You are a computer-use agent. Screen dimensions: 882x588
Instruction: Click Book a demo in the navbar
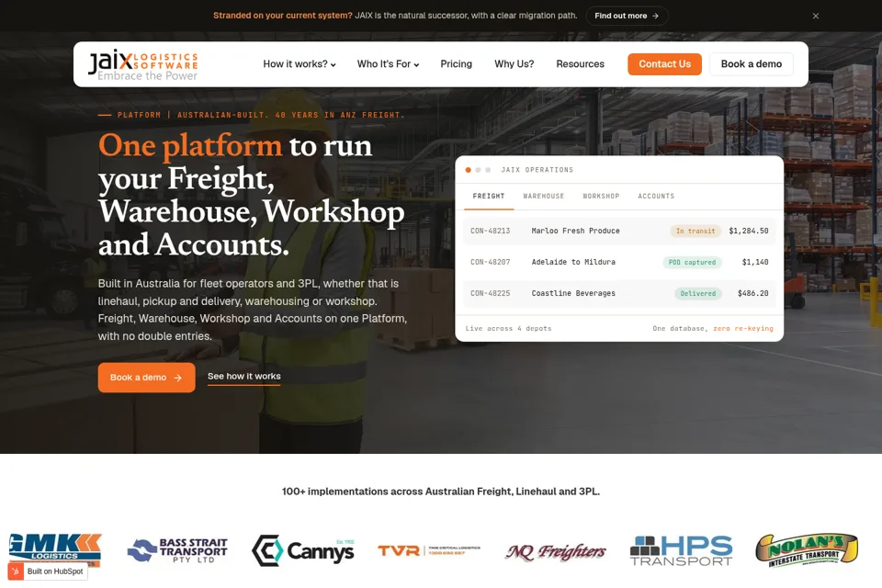click(x=751, y=64)
